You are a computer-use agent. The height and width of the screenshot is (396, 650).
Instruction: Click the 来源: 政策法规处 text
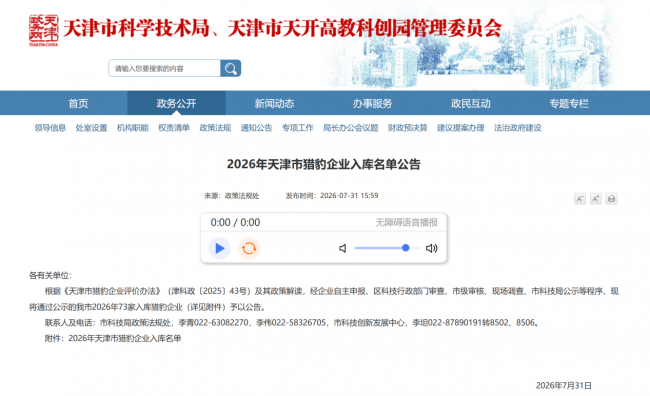click(232, 196)
